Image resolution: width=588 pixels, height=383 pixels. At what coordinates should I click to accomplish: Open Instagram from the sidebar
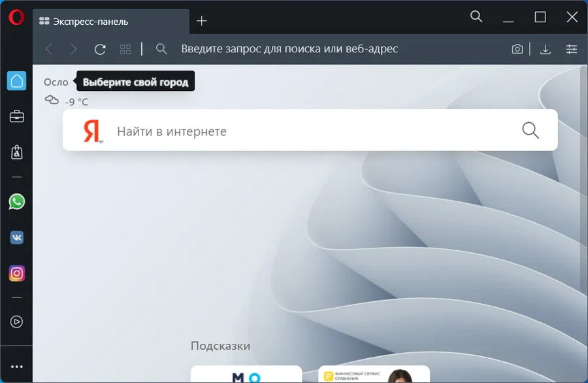[17, 273]
